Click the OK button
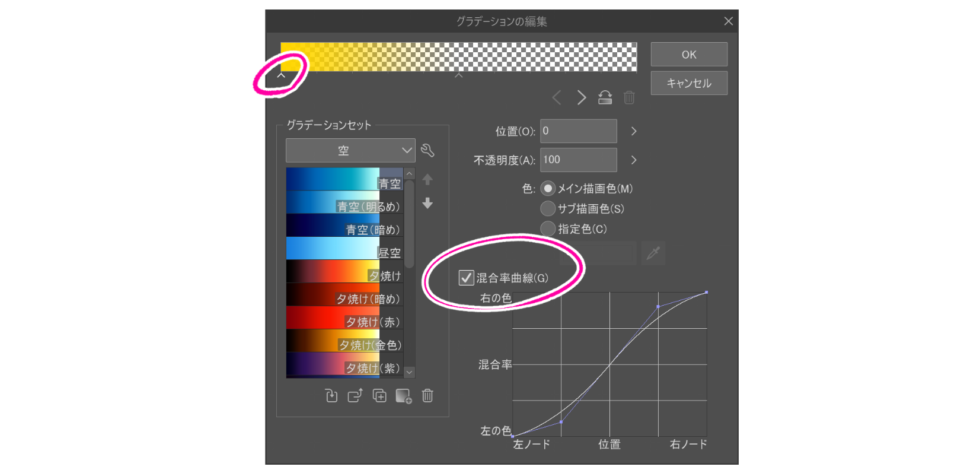This screenshot has height=473, width=980. click(689, 55)
